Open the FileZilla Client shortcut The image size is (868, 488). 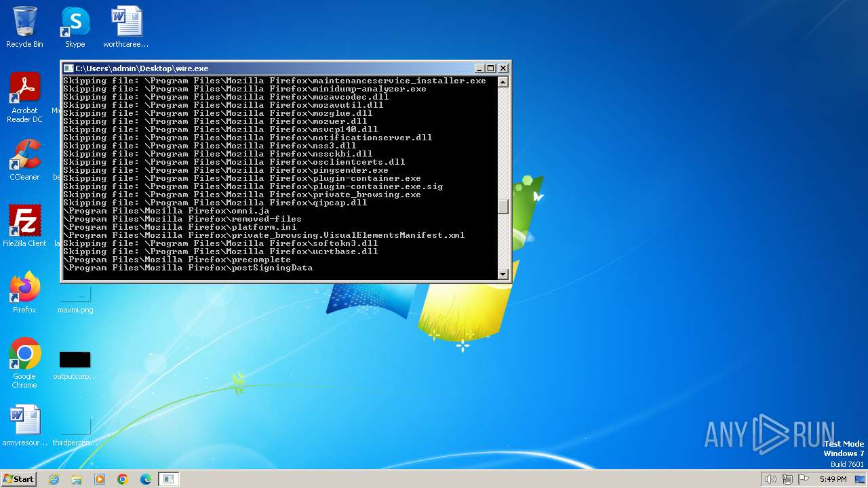tap(24, 226)
